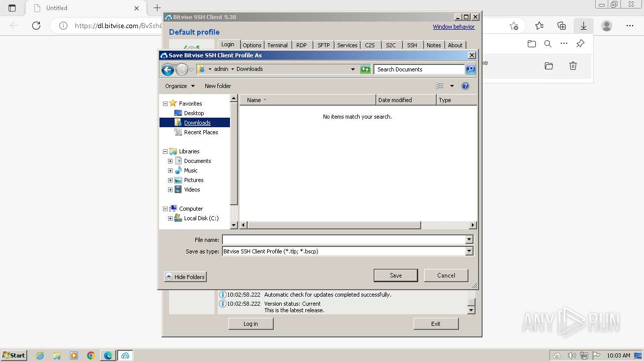The width and height of the screenshot is (644, 362).
Task: Pin the Edge downloads panel
Action: [580, 44]
